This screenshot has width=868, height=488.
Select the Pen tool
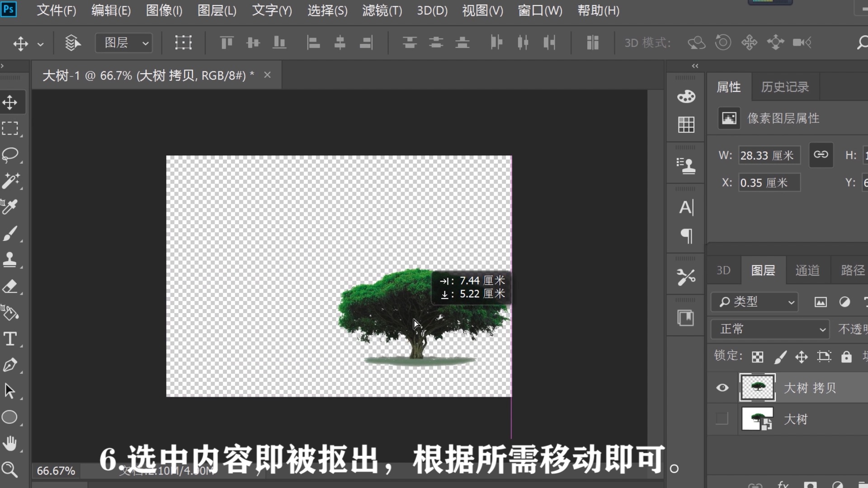tap(10, 365)
